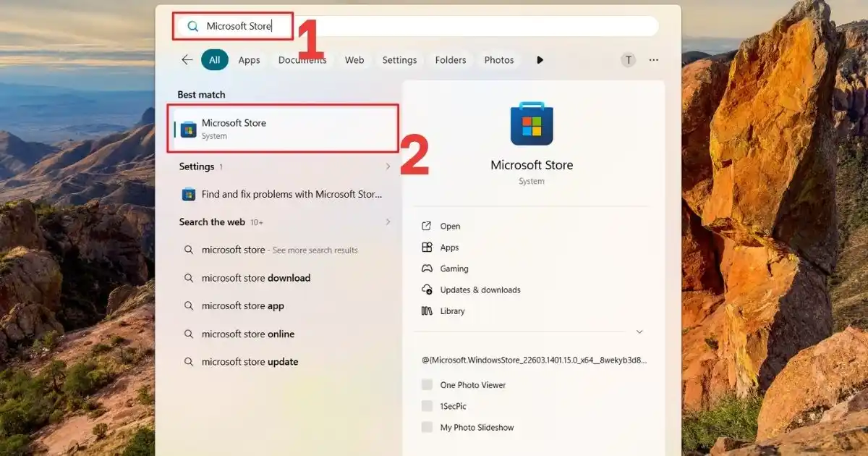Click the search field containing Microsoft Store
The image size is (868, 456).
pyautogui.click(x=417, y=26)
